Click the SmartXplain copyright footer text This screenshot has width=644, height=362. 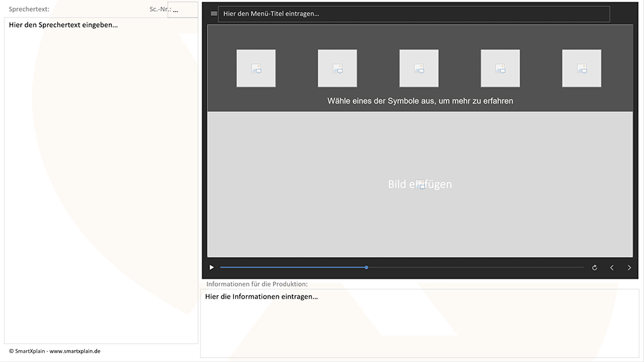click(x=55, y=351)
